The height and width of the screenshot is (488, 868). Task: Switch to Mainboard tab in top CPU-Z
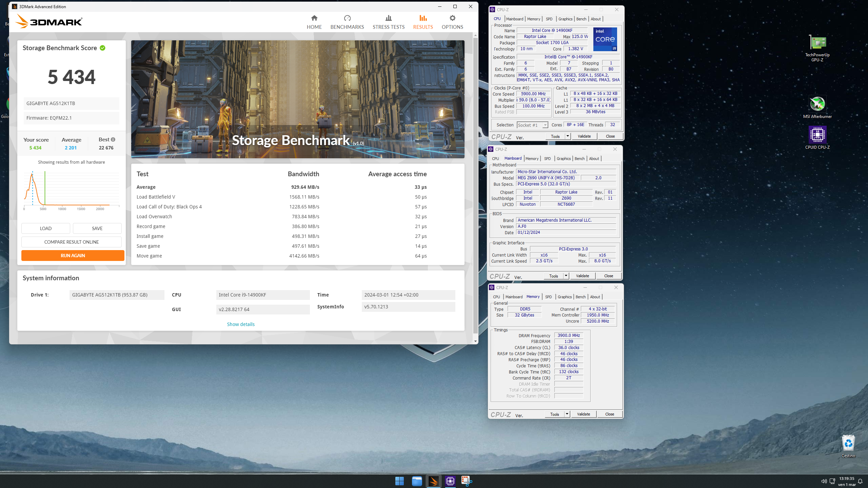pos(514,19)
